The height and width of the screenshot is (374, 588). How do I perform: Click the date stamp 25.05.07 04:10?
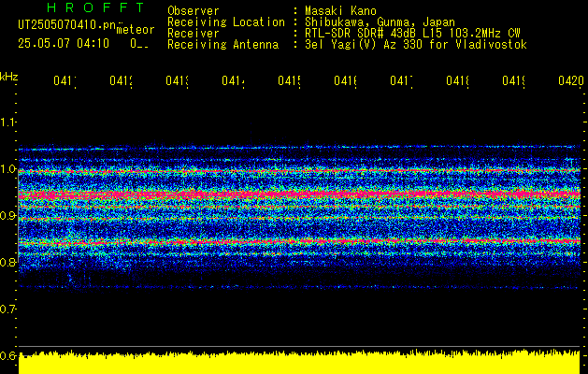tap(64, 44)
